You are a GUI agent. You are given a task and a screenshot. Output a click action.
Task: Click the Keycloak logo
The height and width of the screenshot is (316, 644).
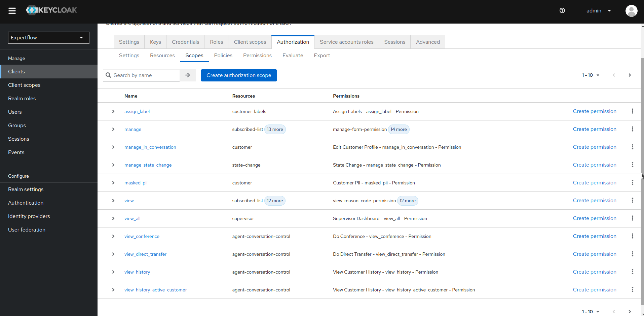(51, 10)
